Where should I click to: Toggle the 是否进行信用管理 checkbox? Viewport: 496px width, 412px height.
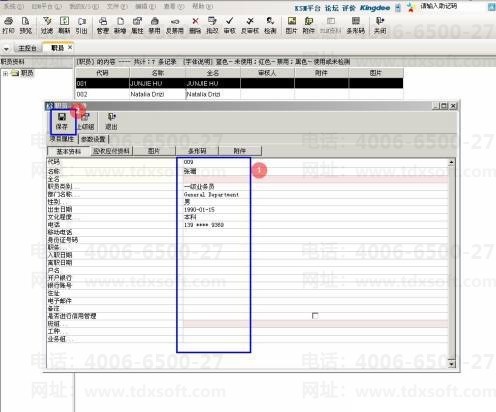(315, 315)
